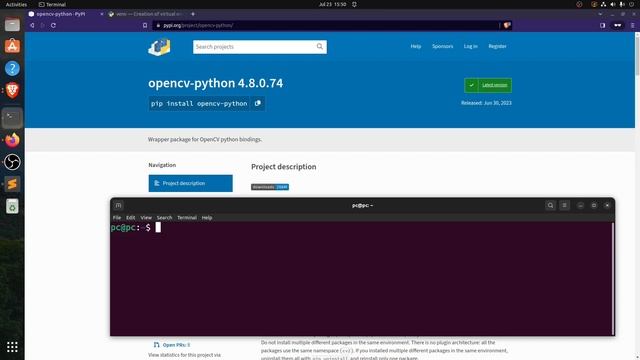The width and height of the screenshot is (640, 360).
Task: Open Sublime Text from the dock
Action: [x=12, y=184]
